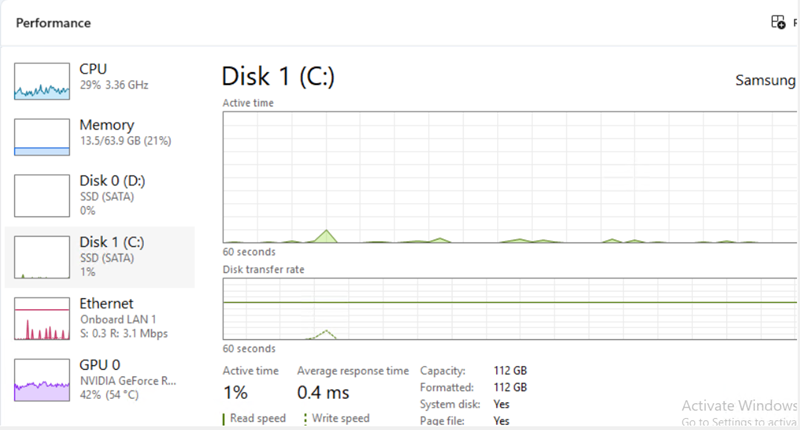Click the Disk 1 (C:) main title
The width and height of the screenshot is (800, 430).
coord(277,77)
